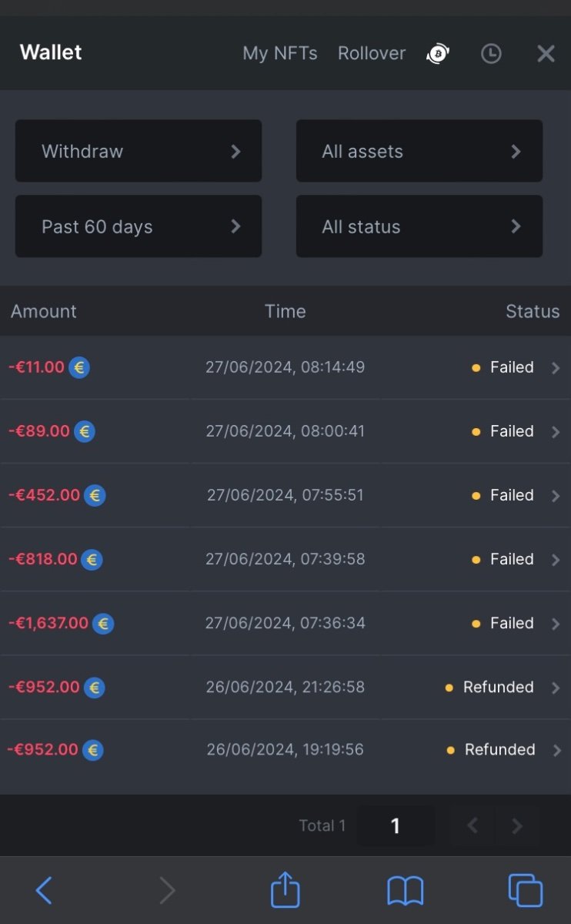Open the All status filter dropdown
Viewport: 571px width, 924px height.
[x=419, y=226]
